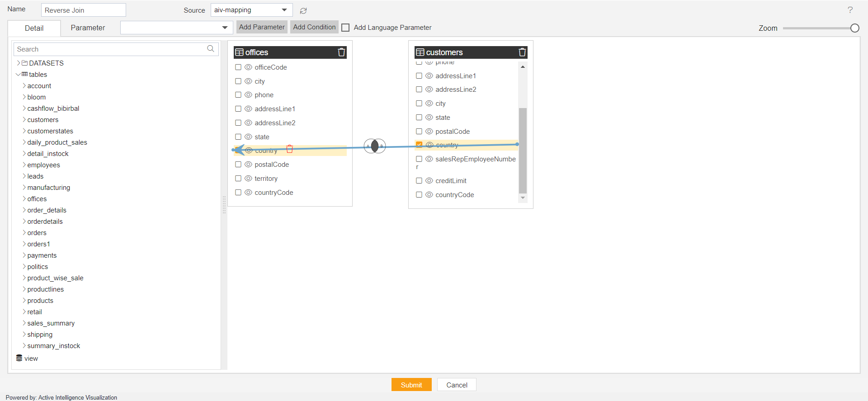
Task: Expand the DATASETS tree node
Action: point(19,63)
